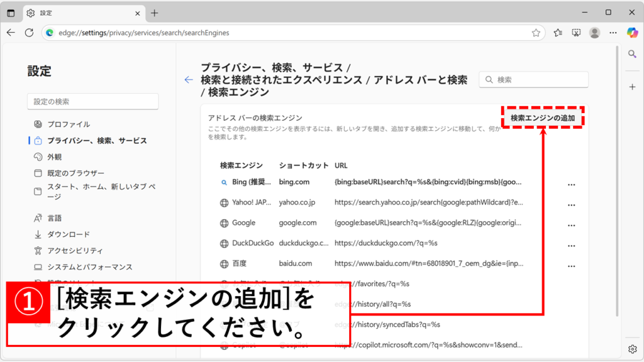Open the screenshot capture icon in the toolbar
This screenshot has width=644, height=362.
click(576, 33)
